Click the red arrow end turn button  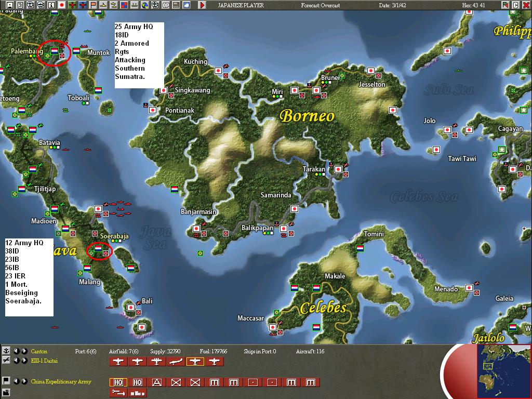[202, 5]
